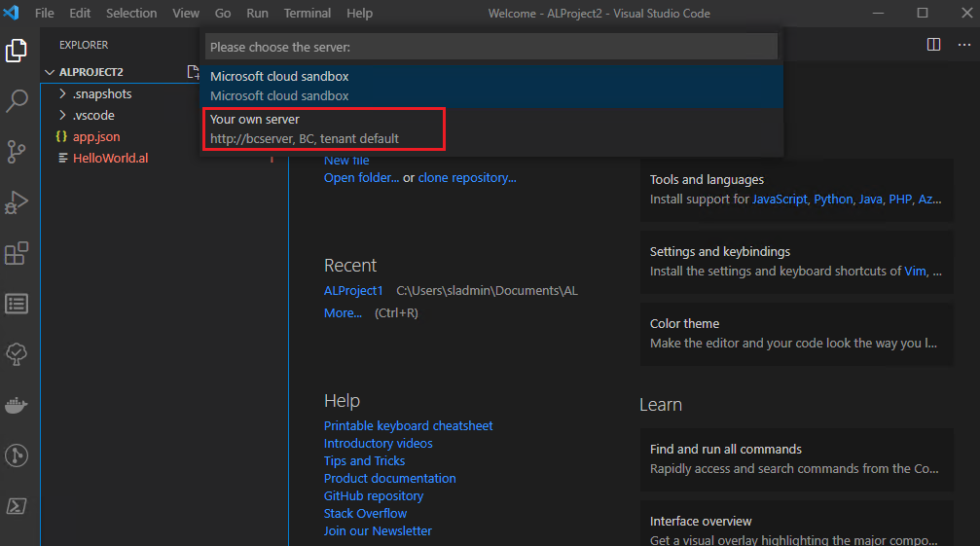This screenshot has width=980, height=546.
Task: Open the More Actions ellipsis
Action: [964, 45]
